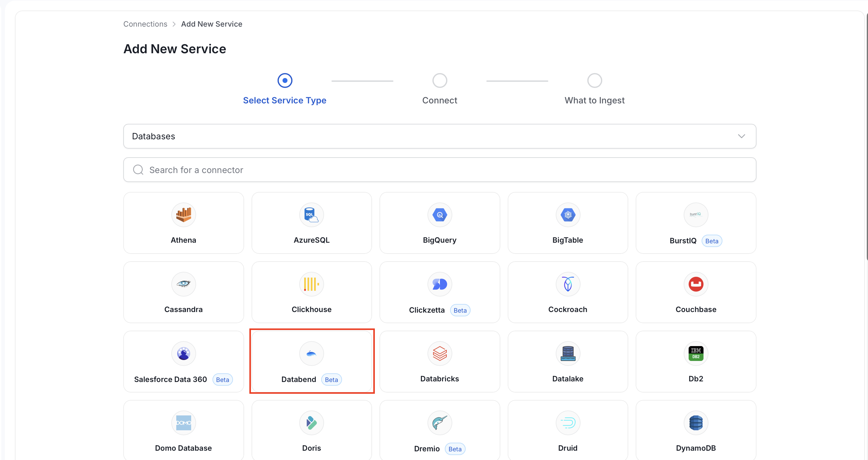Navigate back via Connections breadcrumb

pyautogui.click(x=145, y=24)
